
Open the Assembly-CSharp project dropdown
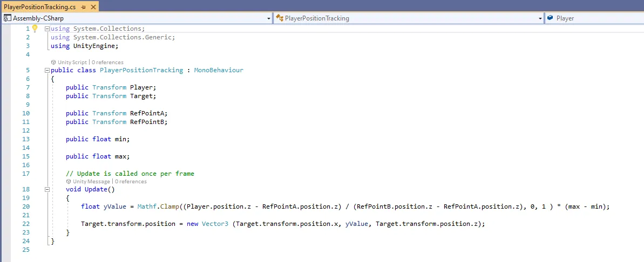137,18
